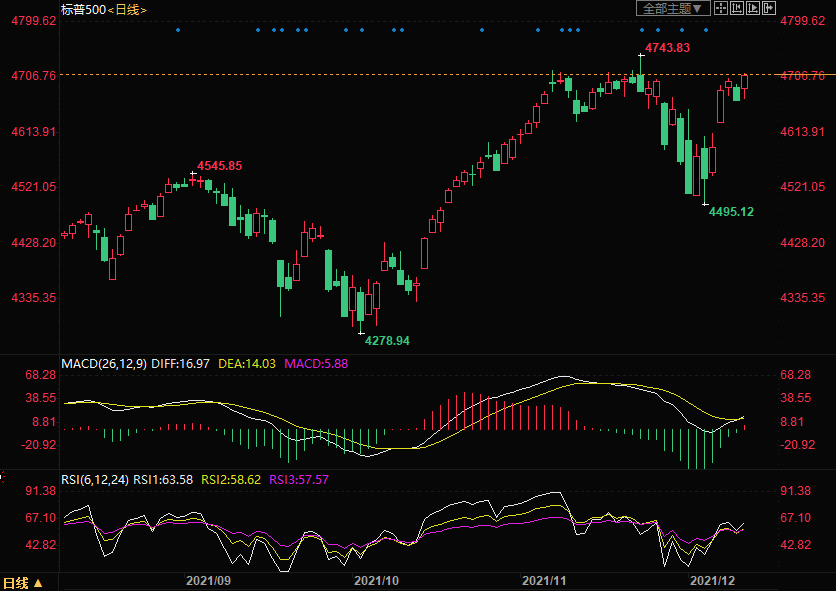The width and height of the screenshot is (836, 591).
Task: Click the current price tag 4706.76 on right axis
Action: point(804,75)
